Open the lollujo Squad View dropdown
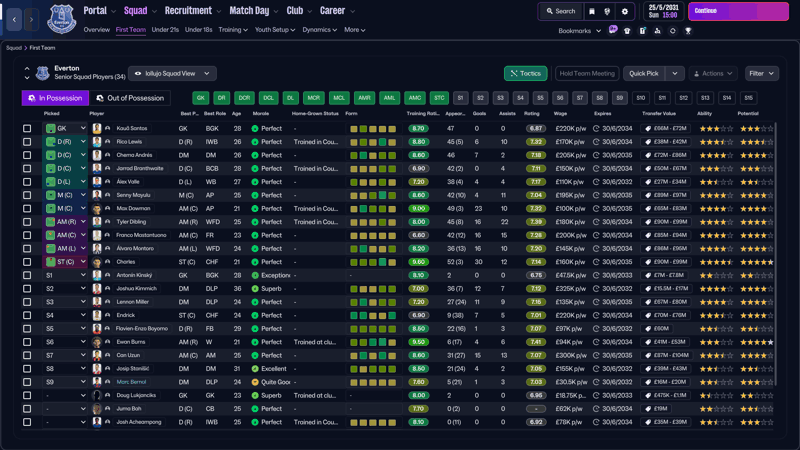 172,73
